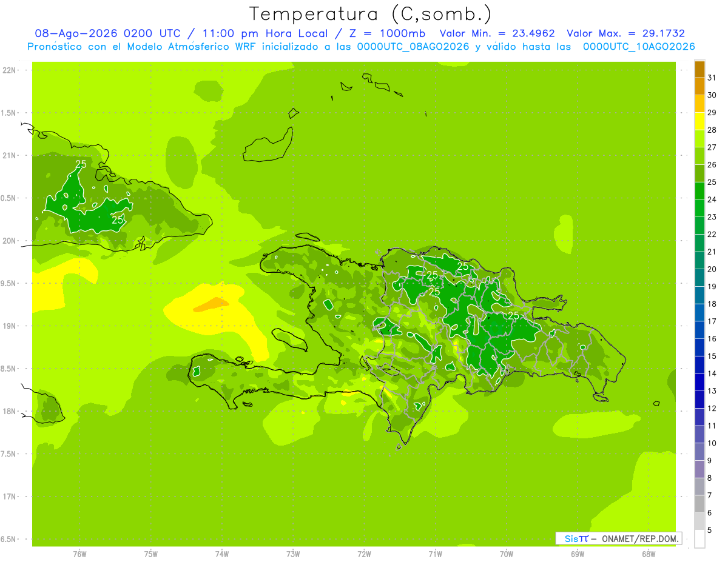The image size is (728, 562).
Task: Click legend value 11
Action: point(712,426)
